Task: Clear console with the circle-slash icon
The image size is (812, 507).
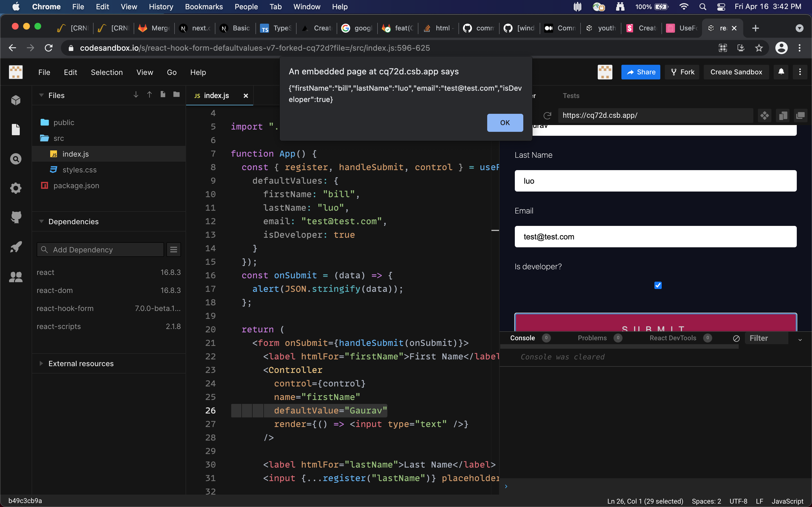Action: pyautogui.click(x=736, y=338)
